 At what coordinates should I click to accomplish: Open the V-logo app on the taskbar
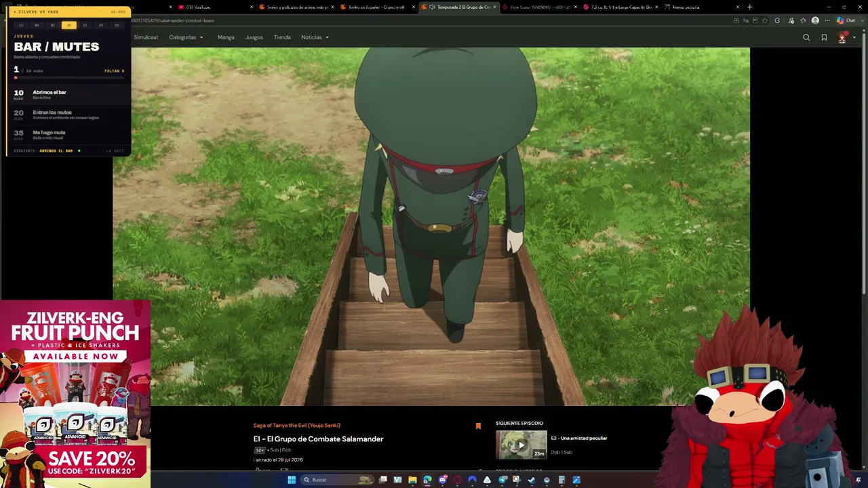click(x=397, y=480)
